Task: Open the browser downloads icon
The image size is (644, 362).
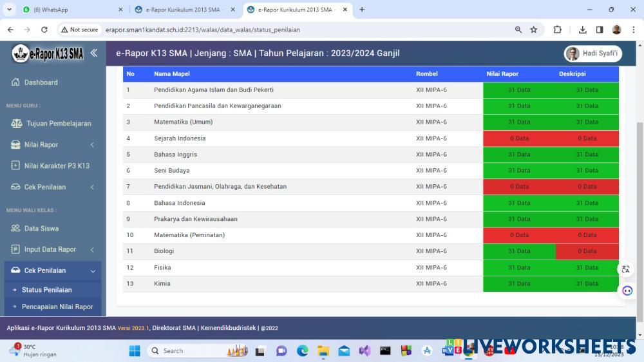Action: click(x=583, y=30)
